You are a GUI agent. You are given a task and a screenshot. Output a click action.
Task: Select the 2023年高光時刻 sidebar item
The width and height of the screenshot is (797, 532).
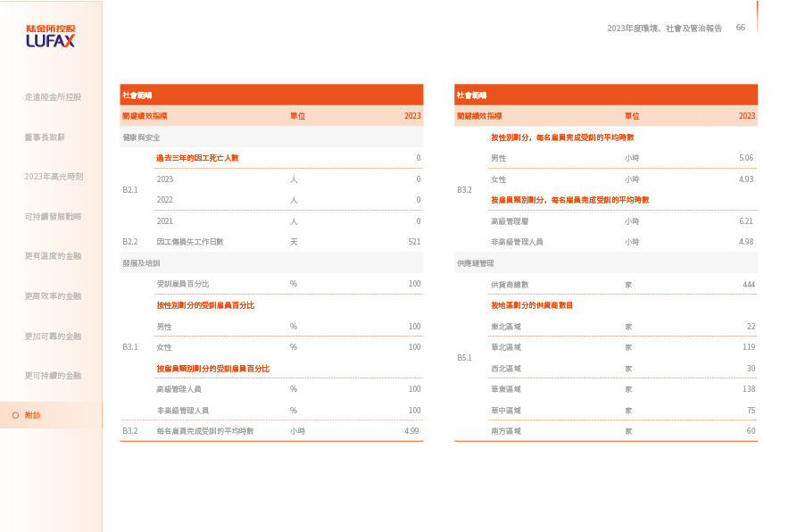coord(54,177)
